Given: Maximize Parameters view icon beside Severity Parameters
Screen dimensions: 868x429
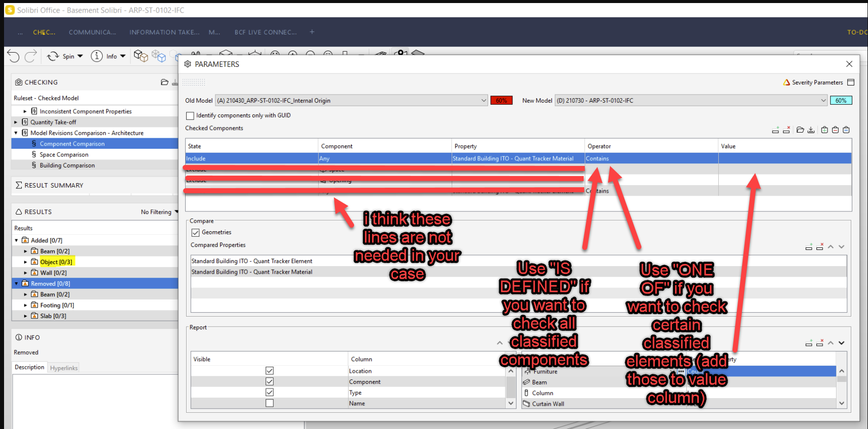Looking at the screenshot, I should (x=851, y=82).
